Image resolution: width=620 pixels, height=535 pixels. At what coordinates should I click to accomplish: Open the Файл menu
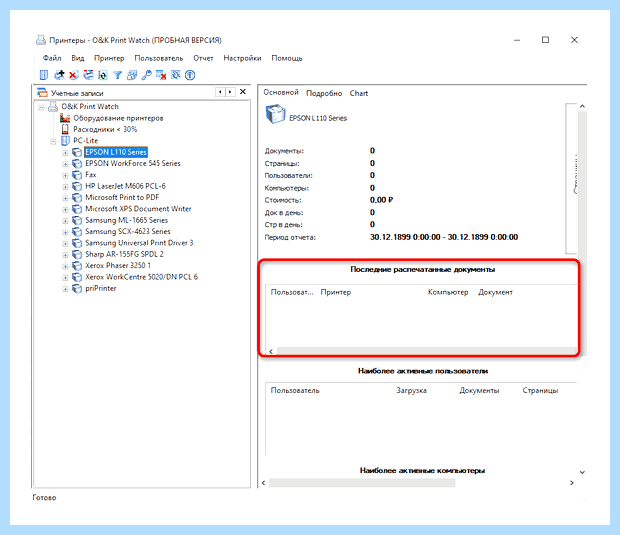point(52,58)
